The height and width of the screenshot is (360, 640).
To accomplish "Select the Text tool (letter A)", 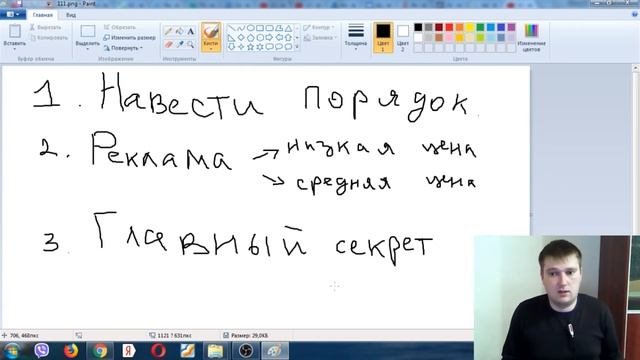I will (191, 31).
